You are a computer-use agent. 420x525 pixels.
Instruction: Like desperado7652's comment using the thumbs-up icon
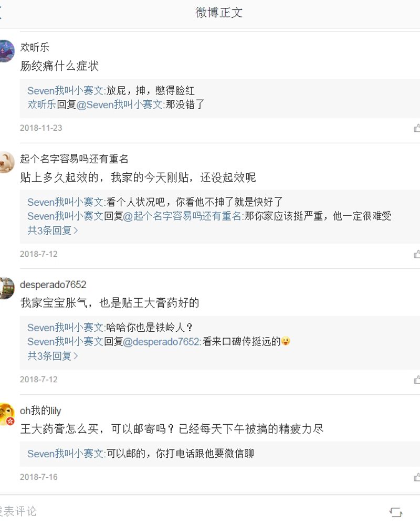[x=417, y=379]
